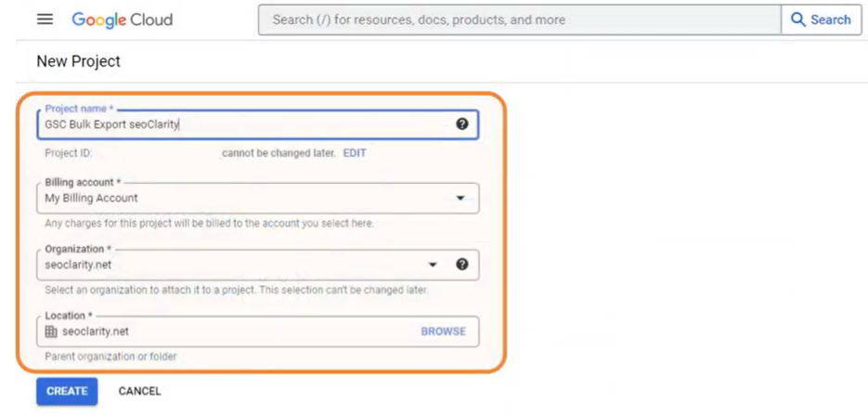Click the resources and docs search bar
This screenshot has width=868, height=415.
coord(520,19)
